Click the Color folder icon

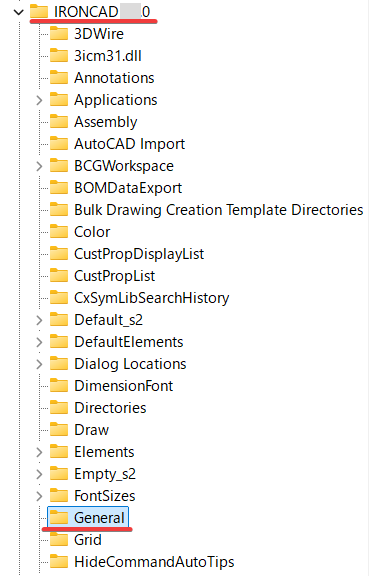pos(59,231)
